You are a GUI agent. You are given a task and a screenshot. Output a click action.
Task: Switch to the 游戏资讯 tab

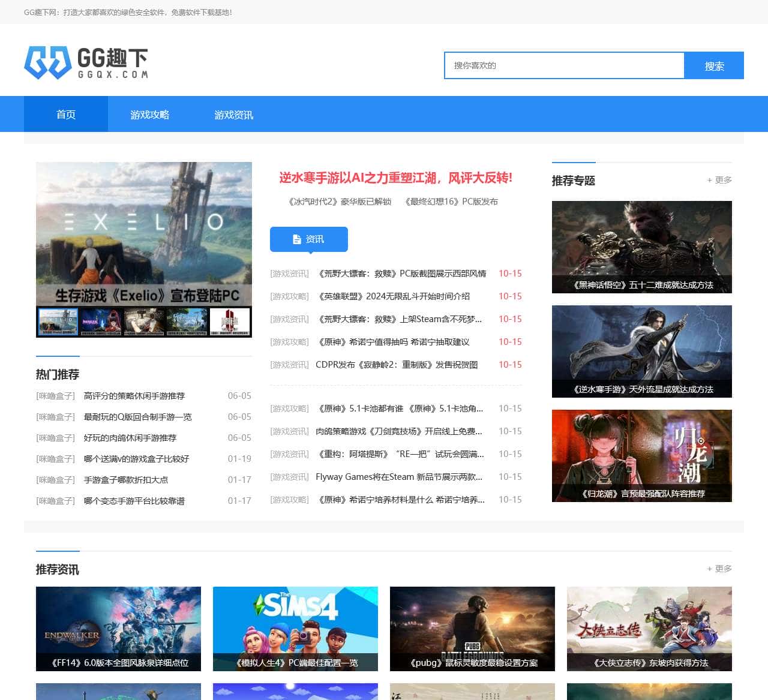(233, 114)
